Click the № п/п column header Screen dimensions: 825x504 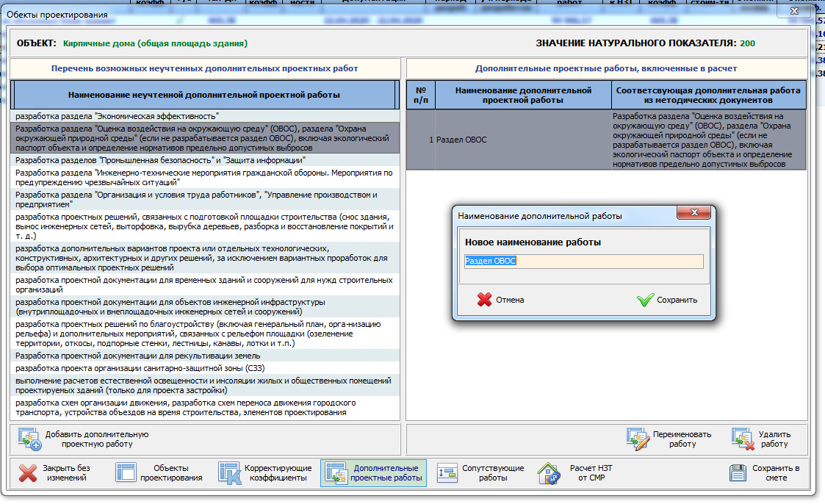tap(421, 96)
